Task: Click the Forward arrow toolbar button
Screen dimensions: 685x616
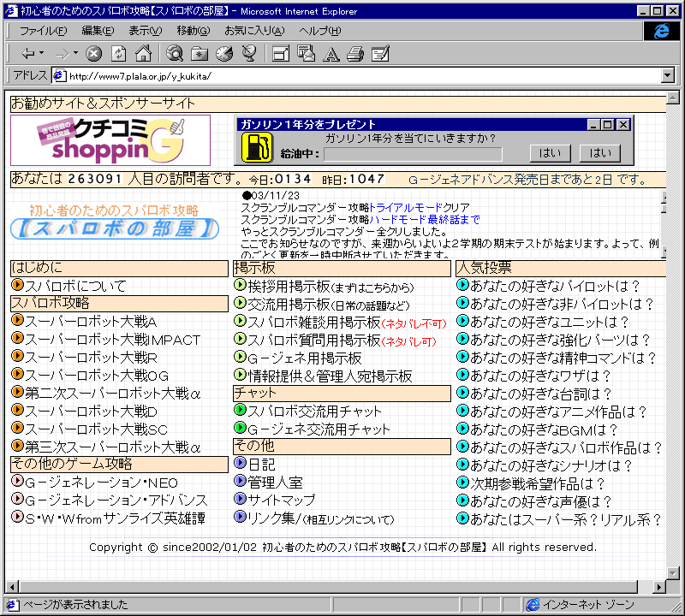Action: 62,54
